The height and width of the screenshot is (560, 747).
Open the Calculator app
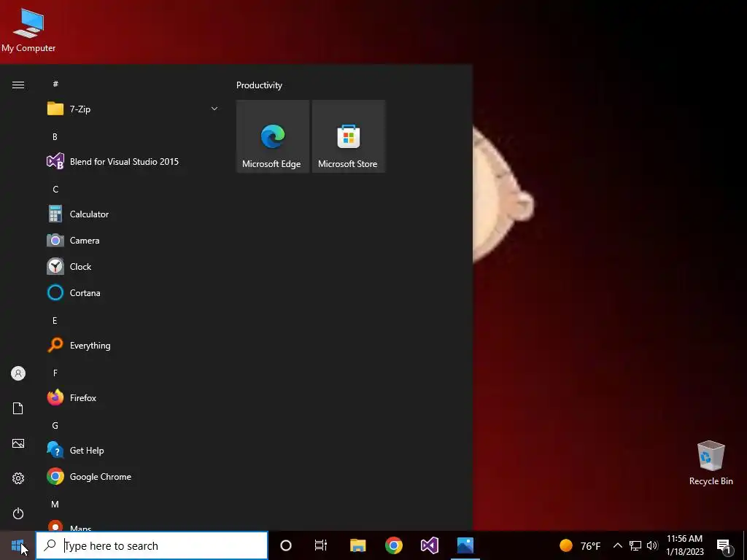pos(133,214)
